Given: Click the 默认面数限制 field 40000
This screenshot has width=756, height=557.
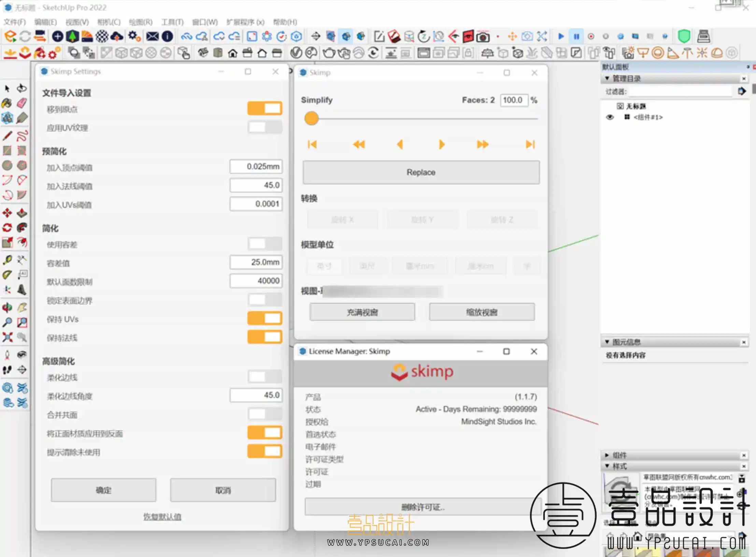Looking at the screenshot, I should pos(256,281).
